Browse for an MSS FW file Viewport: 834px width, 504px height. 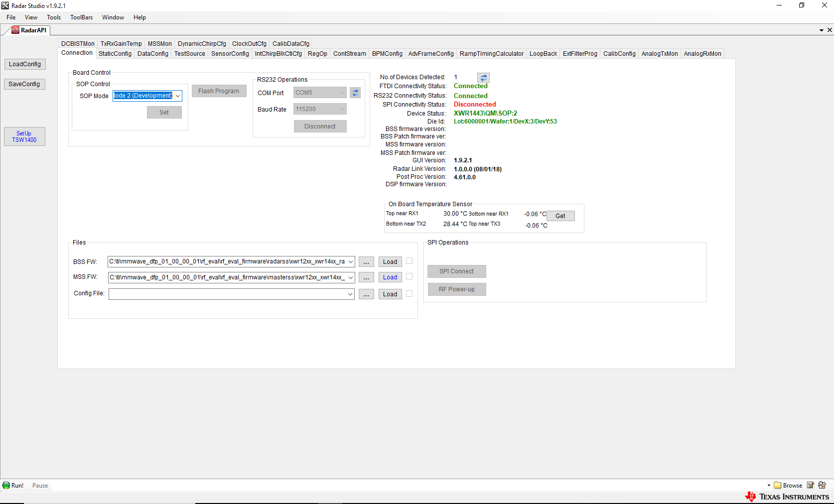(x=366, y=277)
